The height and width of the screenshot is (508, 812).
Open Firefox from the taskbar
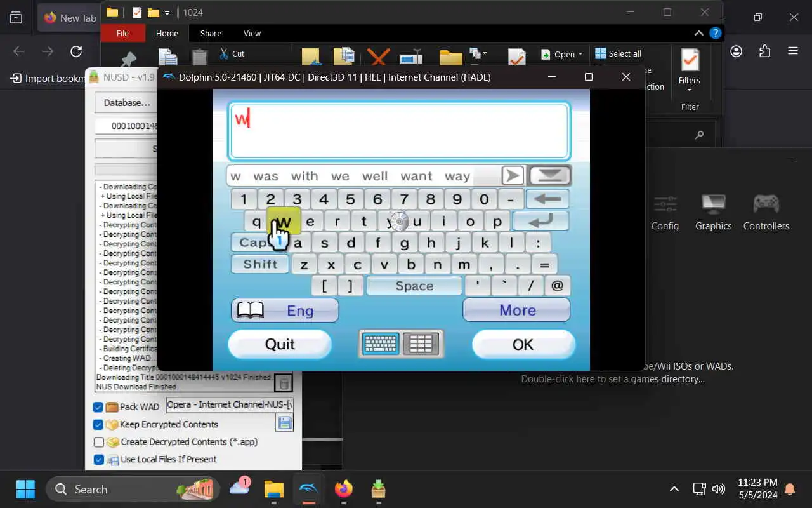pyautogui.click(x=343, y=489)
